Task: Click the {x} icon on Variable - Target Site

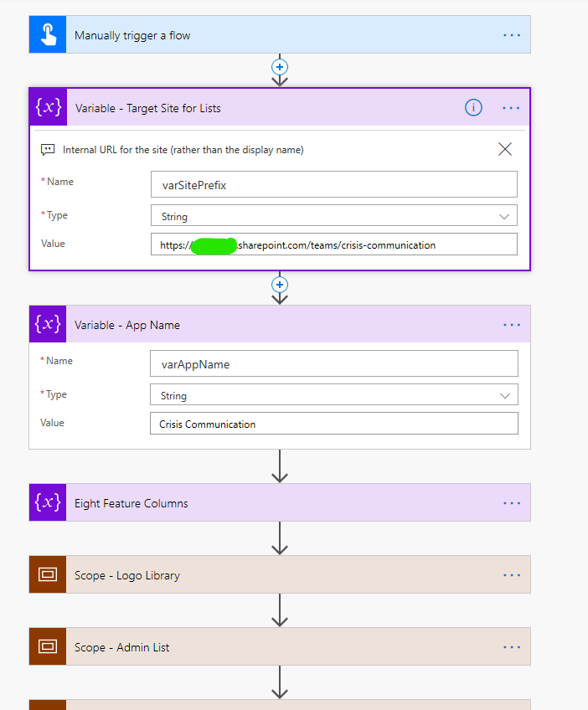Action: (47, 107)
